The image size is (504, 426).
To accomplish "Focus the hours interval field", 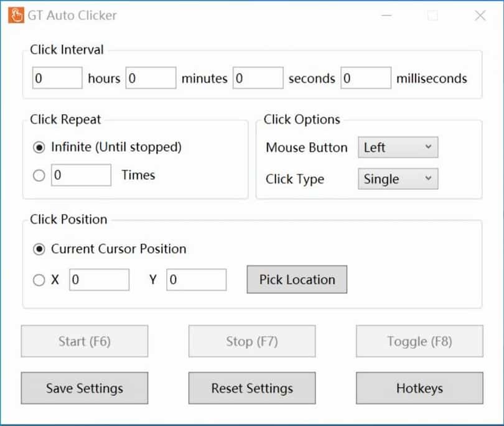I will (x=57, y=78).
